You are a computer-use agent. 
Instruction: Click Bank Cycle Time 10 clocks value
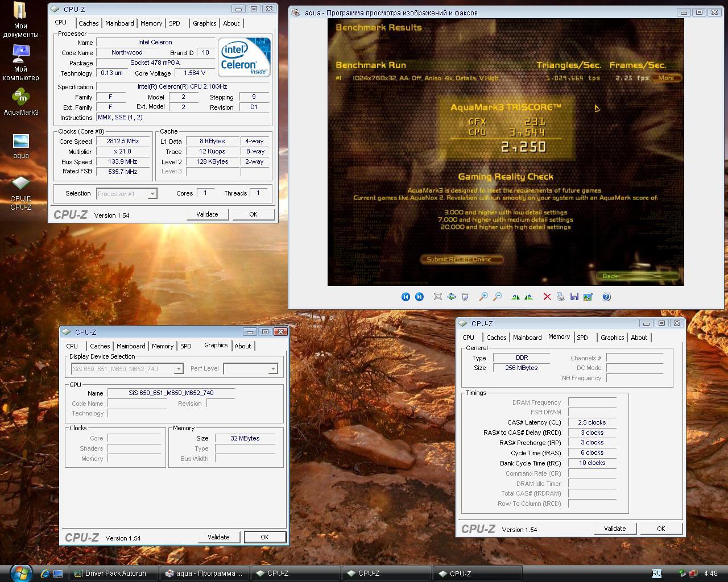pos(592,463)
